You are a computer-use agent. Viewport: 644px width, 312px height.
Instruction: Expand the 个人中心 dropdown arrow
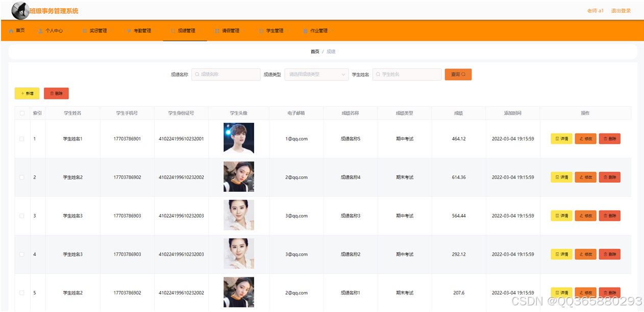coord(67,31)
